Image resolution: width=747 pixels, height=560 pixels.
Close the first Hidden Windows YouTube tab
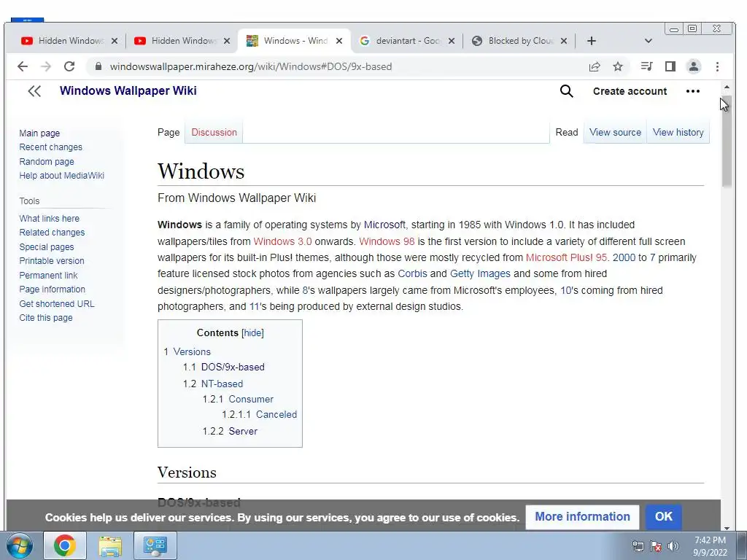115,41
